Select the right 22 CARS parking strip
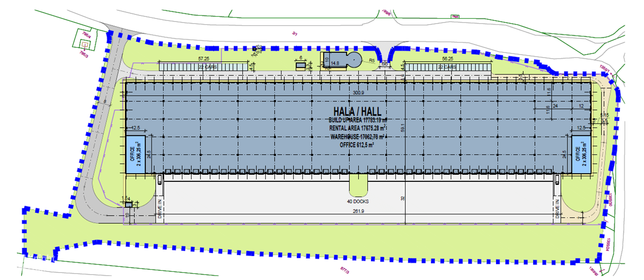 tap(447, 66)
